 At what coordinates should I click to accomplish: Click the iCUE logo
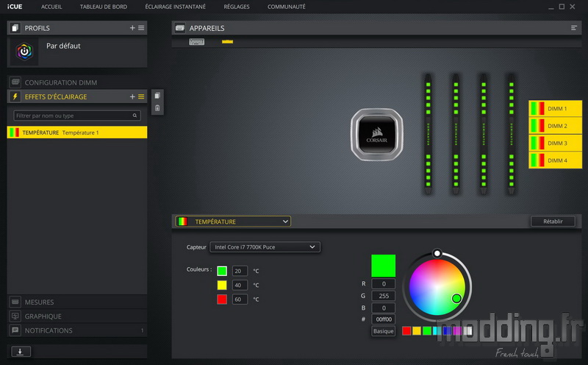(15, 7)
